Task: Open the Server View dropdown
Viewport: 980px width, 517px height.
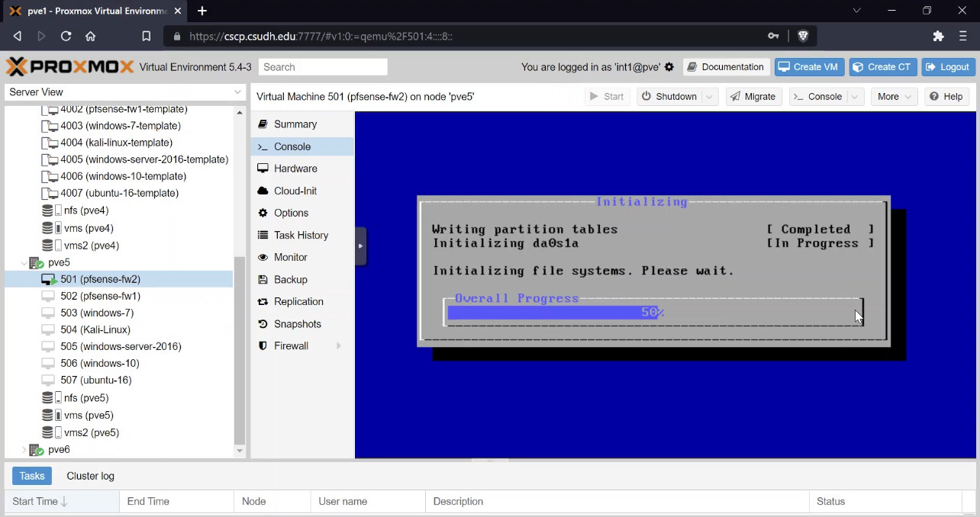Action: tap(125, 92)
